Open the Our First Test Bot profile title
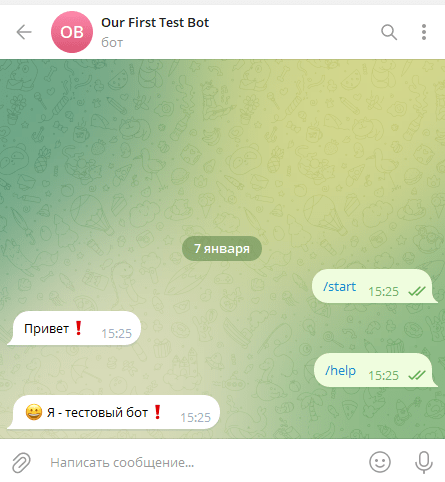The image size is (445, 482). (155, 23)
